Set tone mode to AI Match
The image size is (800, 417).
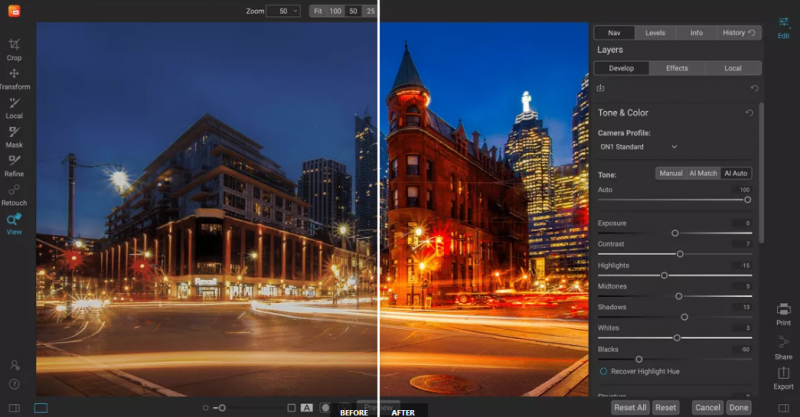[703, 173]
